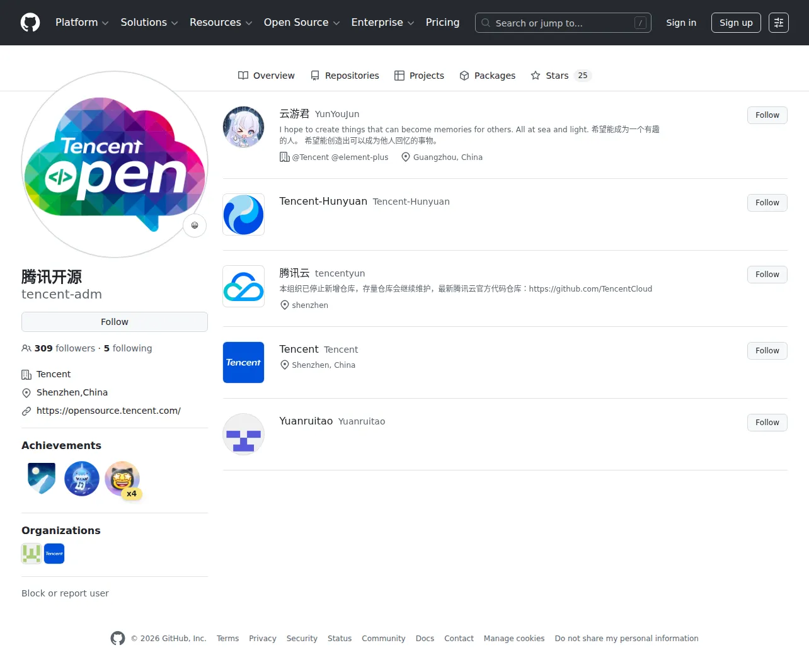The height and width of the screenshot is (672, 809).
Task: Open the footer Contact link
Action: [459, 639]
